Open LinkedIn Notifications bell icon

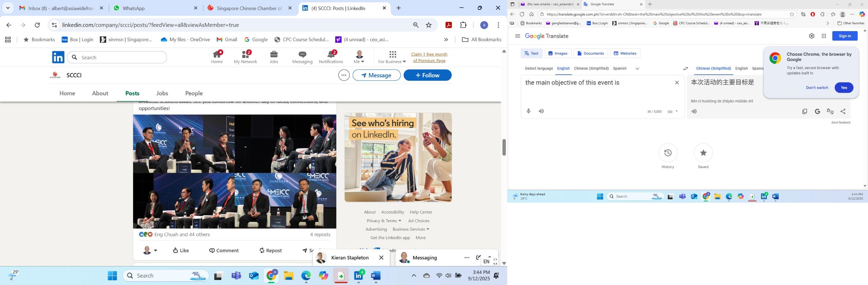(x=331, y=57)
